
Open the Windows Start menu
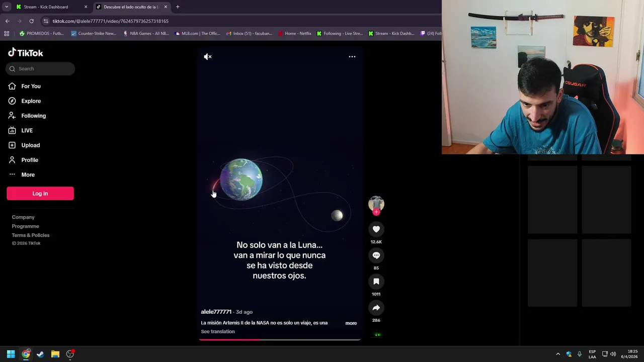11,354
